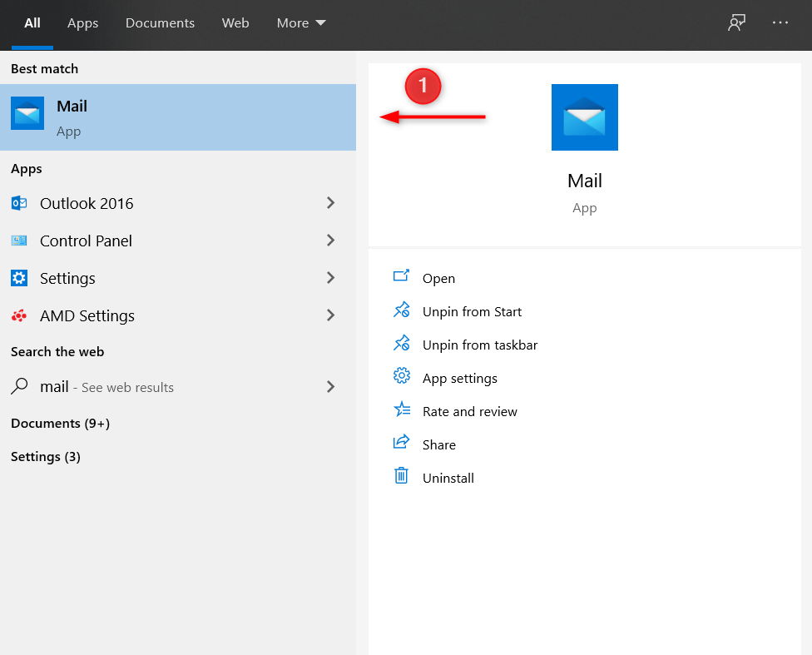Click the Unpin from taskbar pin icon

[401, 343]
